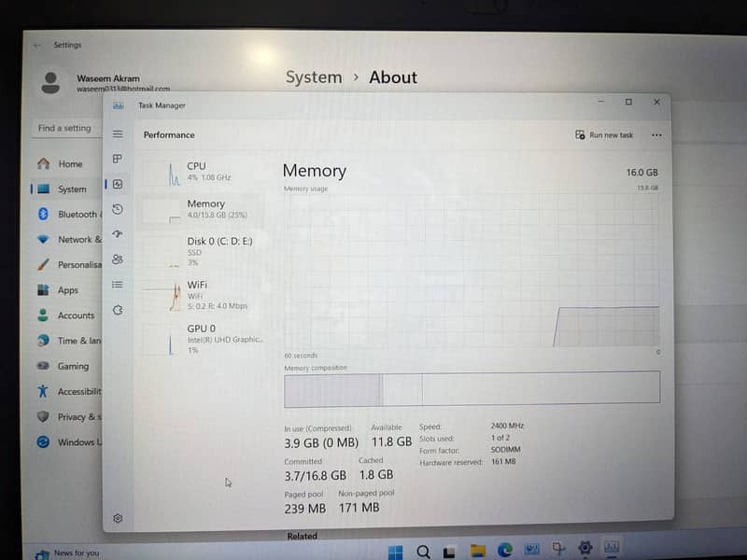Image resolution: width=747 pixels, height=560 pixels.
Task: Open Gaming in Settings sidebar
Action: point(72,367)
